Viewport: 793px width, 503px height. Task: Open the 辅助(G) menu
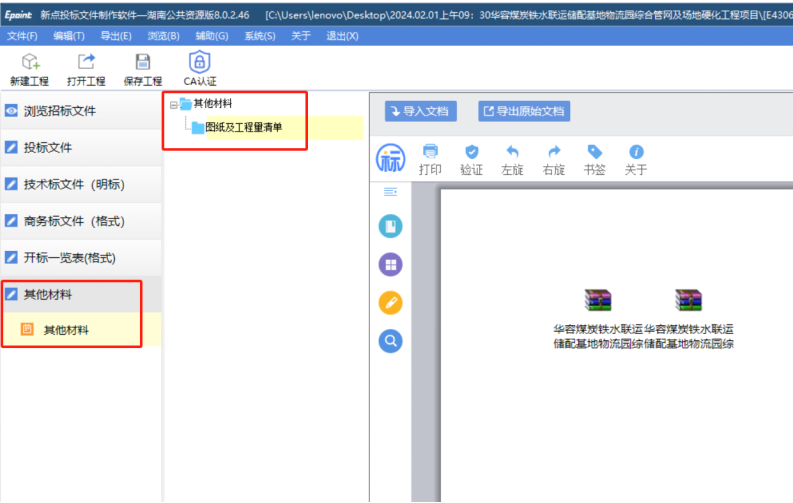tap(212, 36)
